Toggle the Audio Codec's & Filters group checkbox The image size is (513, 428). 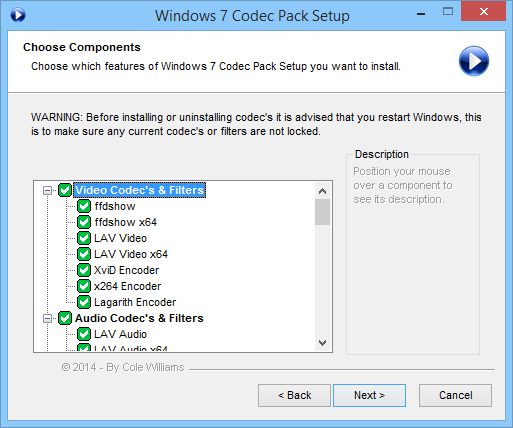(x=65, y=318)
